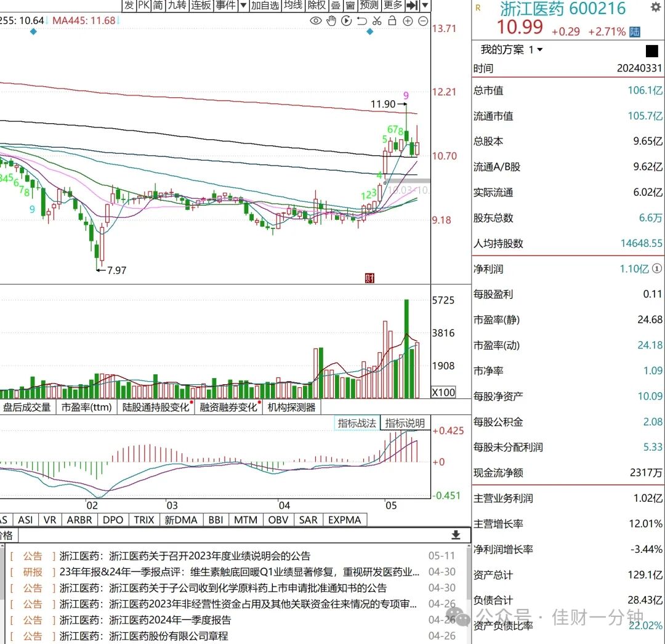Screen dimensions: 665x644
Task: Click the R badge beside stock name
Action: pos(478,8)
